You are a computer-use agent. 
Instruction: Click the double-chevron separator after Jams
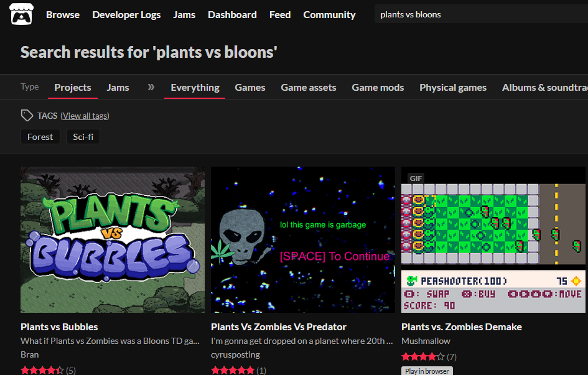tap(151, 87)
